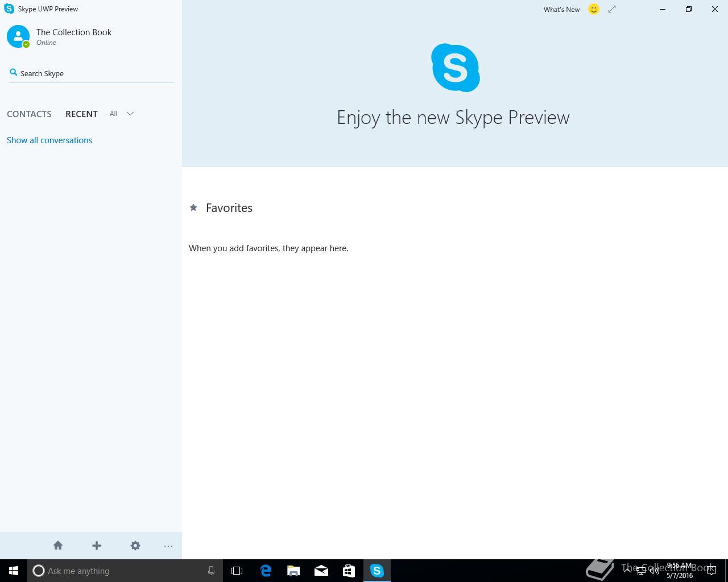Click the smiley feedback icon
This screenshot has height=582, width=728.
tap(594, 9)
